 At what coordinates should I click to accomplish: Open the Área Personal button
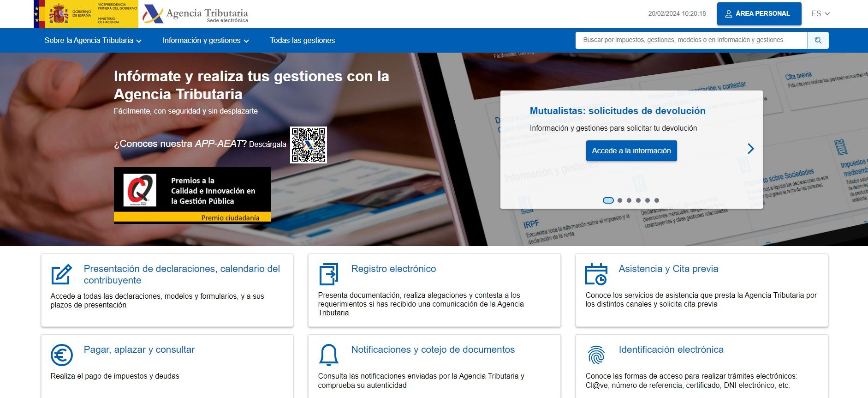[759, 14]
